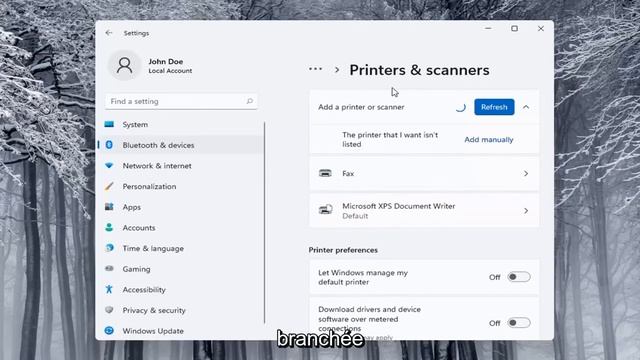Click the 'Add a printer or scanner' label
The image size is (640, 360).
(361, 107)
